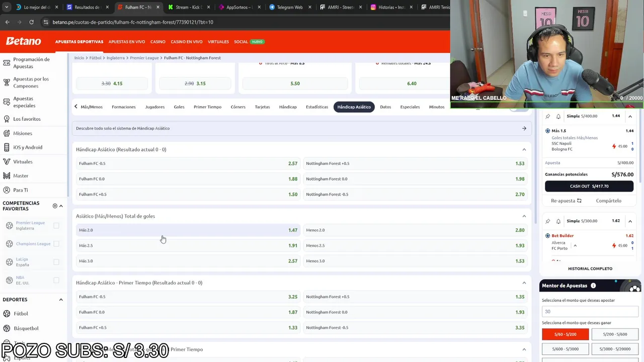This screenshot has height=362, width=644.
Task: Select the Tarjetas market tab
Action: coord(262,107)
